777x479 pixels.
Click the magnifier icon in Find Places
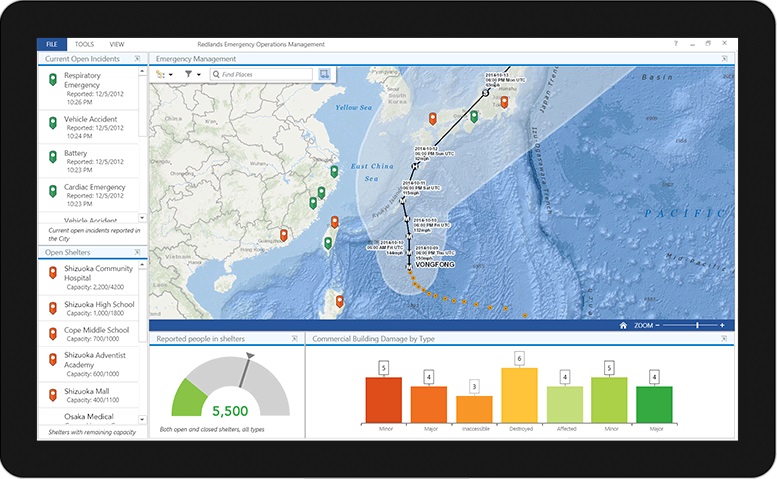pyautogui.click(x=216, y=74)
